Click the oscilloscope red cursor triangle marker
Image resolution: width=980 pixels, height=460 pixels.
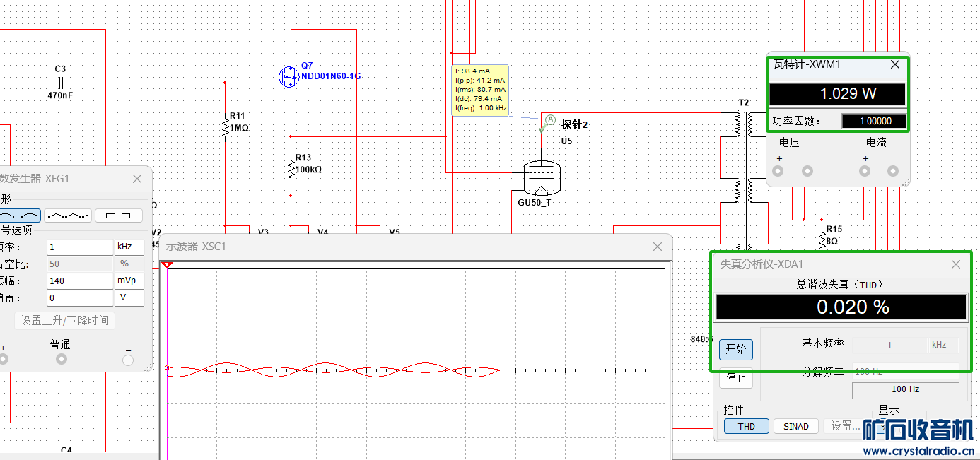tap(168, 265)
